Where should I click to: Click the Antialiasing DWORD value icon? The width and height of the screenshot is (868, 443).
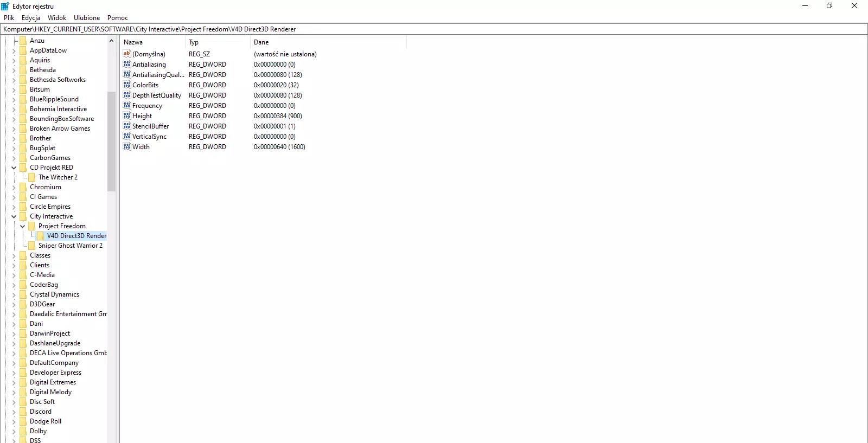(127, 64)
